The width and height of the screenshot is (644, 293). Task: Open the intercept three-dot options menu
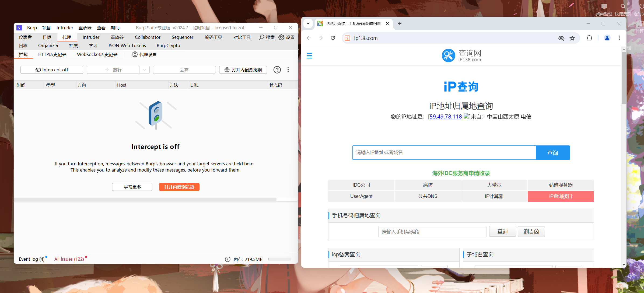[x=288, y=70]
